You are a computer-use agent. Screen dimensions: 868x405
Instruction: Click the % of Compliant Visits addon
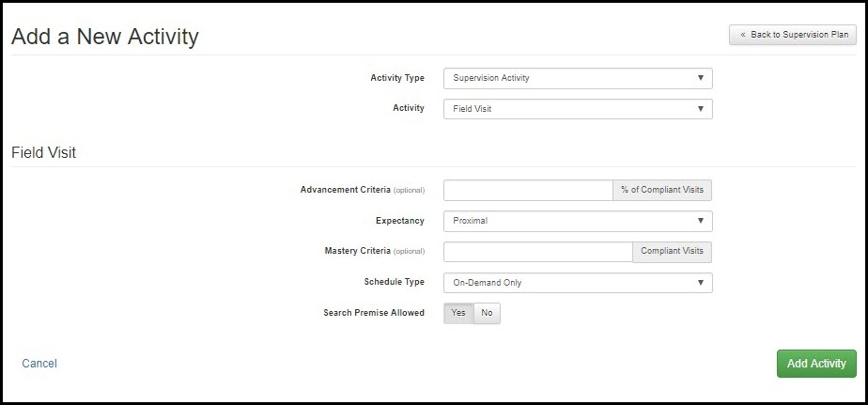click(x=662, y=190)
